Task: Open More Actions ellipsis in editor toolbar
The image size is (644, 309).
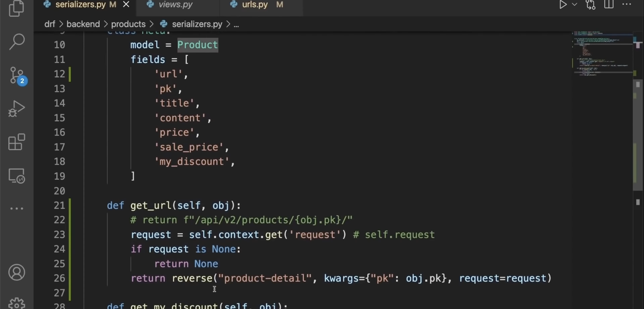Action: pos(627,4)
